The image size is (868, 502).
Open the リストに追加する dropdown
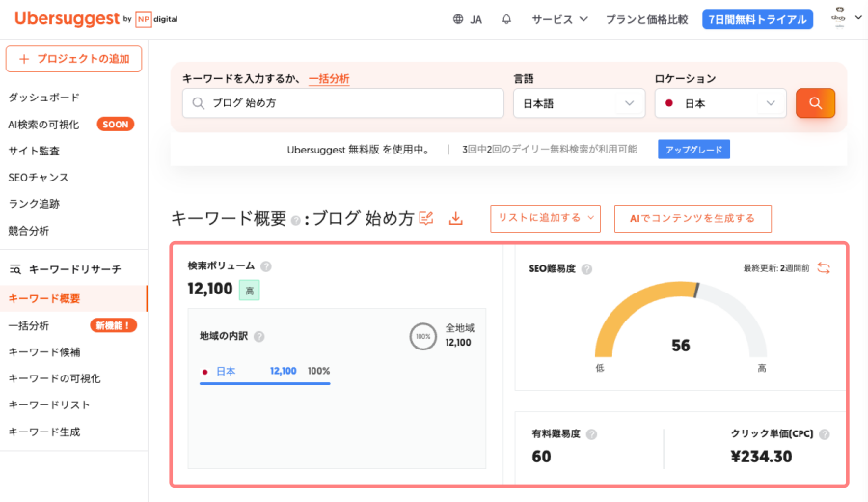545,218
